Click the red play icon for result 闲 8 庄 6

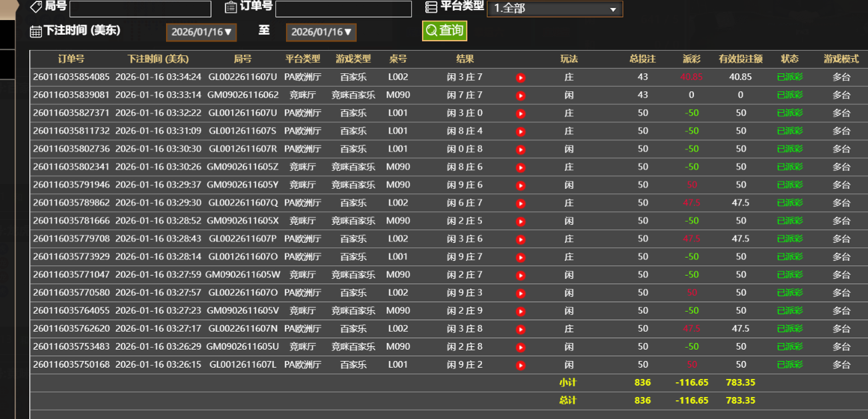519,167
